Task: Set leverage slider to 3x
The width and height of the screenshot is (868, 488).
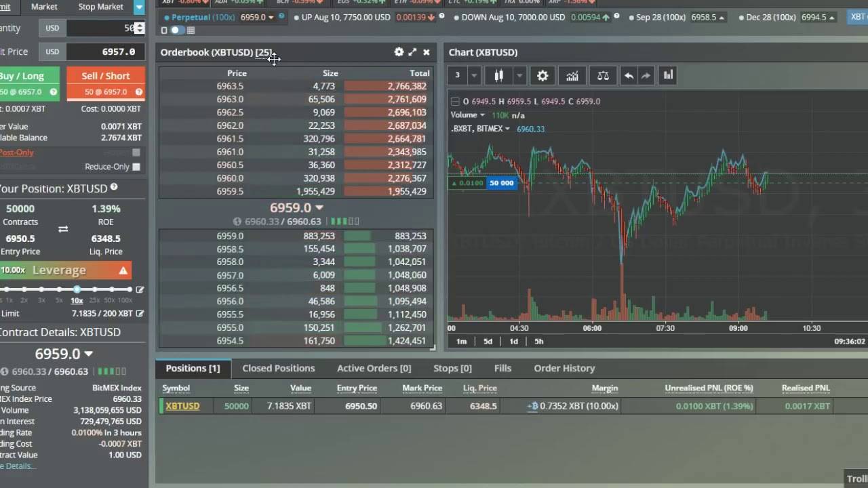Action: [41, 290]
